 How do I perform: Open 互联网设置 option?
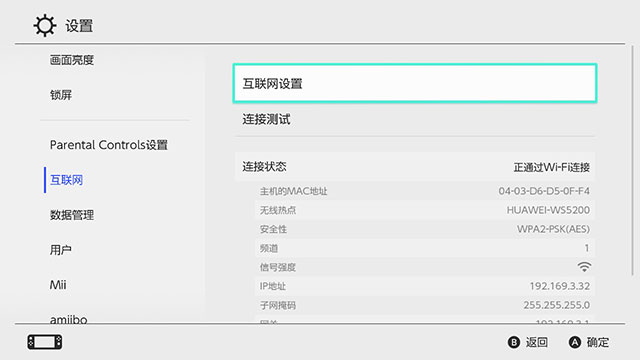tap(415, 83)
